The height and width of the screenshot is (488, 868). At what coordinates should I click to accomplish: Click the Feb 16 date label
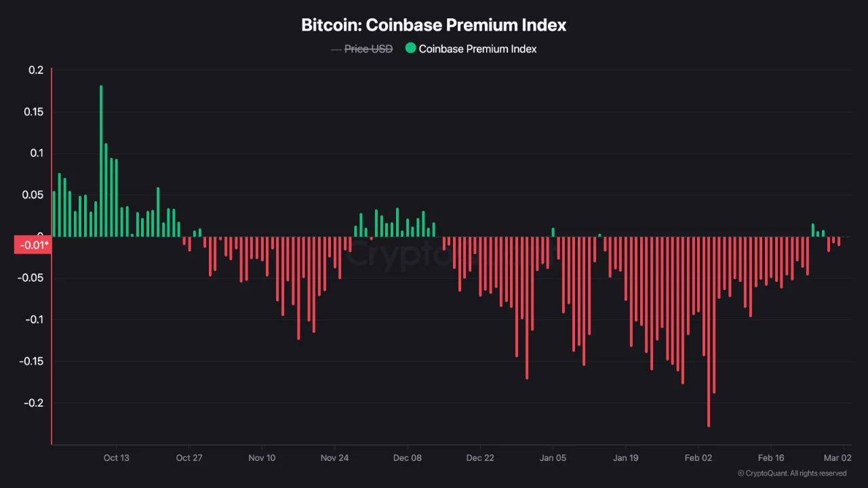(771, 457)
